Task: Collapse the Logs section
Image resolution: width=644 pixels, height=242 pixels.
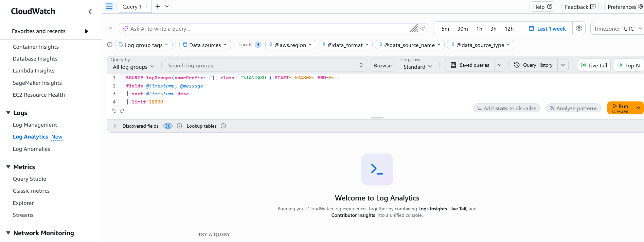Action: click(x=8, y=113)
